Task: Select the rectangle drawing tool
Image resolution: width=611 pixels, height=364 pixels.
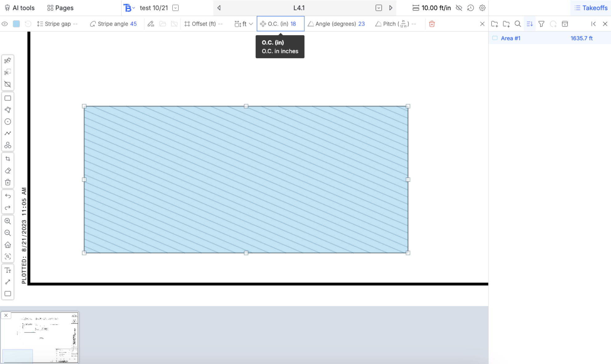Action: 8,98
